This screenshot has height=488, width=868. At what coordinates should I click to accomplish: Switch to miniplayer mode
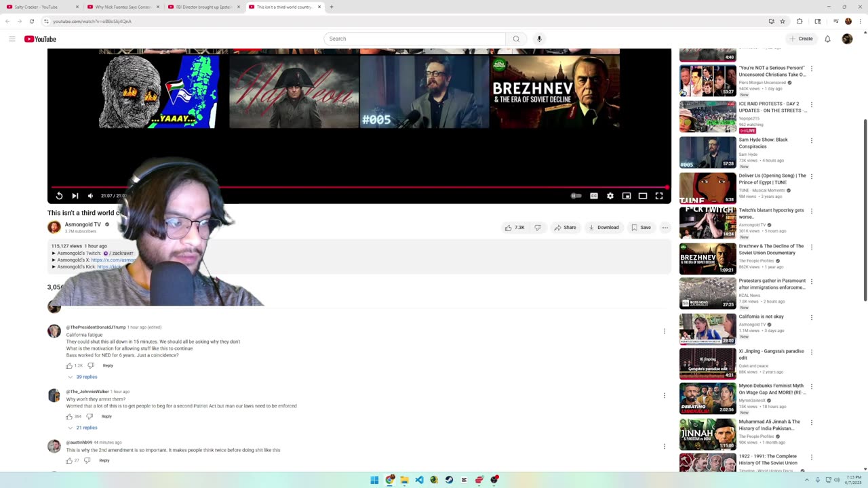point(627,196)
